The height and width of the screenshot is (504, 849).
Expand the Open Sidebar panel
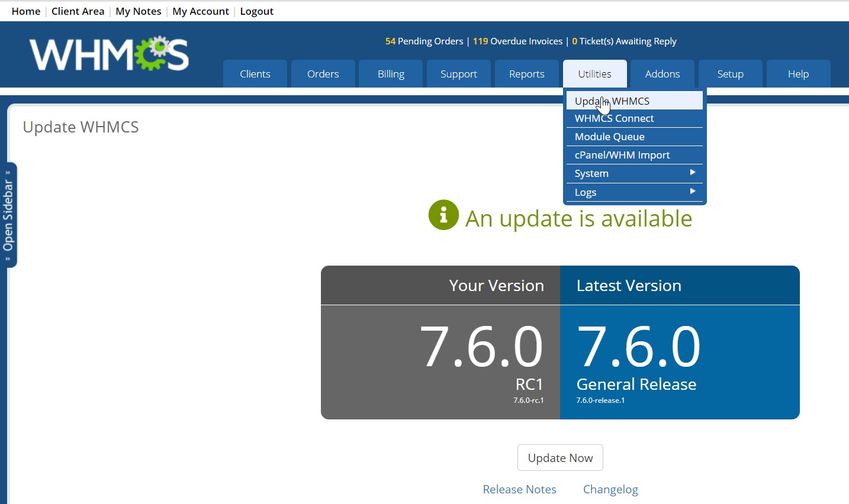coord(8,215)
